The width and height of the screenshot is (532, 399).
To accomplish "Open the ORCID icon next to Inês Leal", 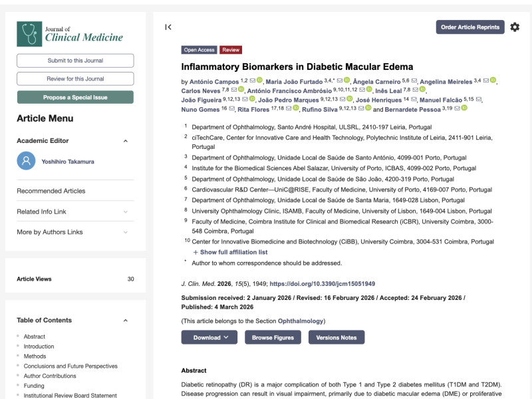I will 423,90.
